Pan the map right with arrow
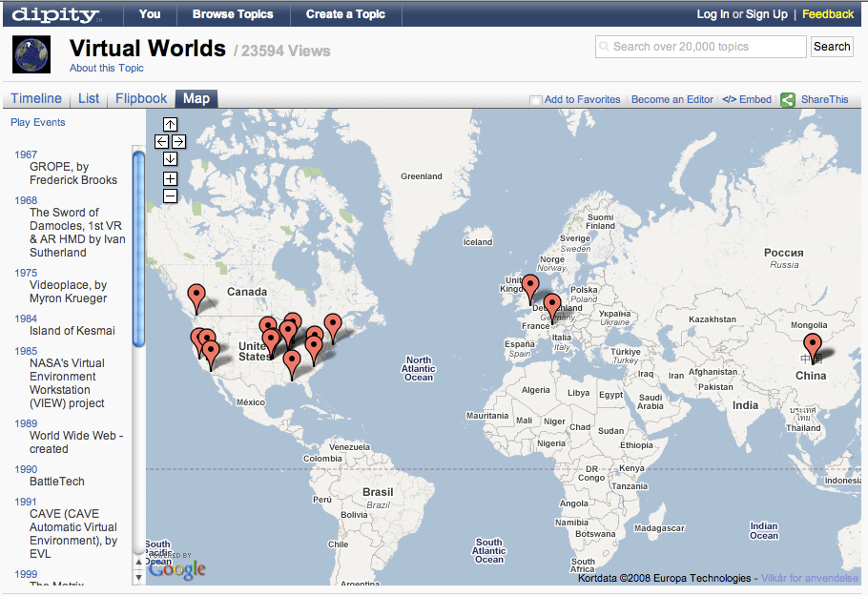Screen dimensions: 868x596 click(178, 141)
